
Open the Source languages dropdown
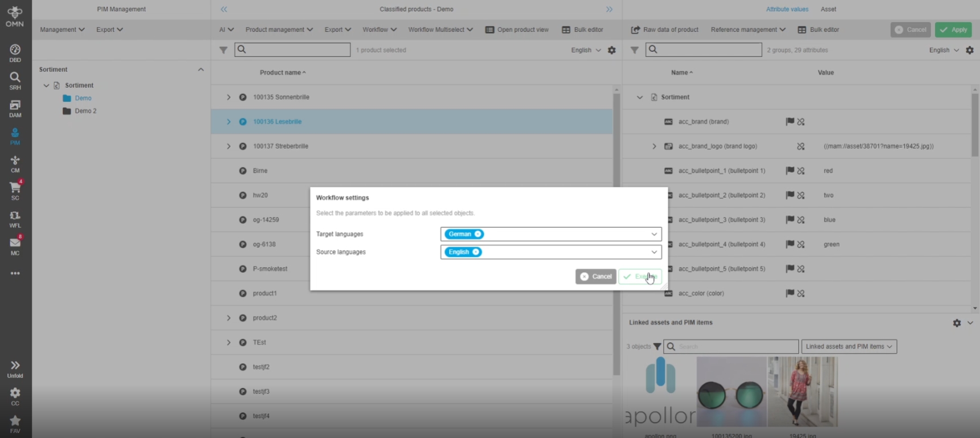click(654, 252)
